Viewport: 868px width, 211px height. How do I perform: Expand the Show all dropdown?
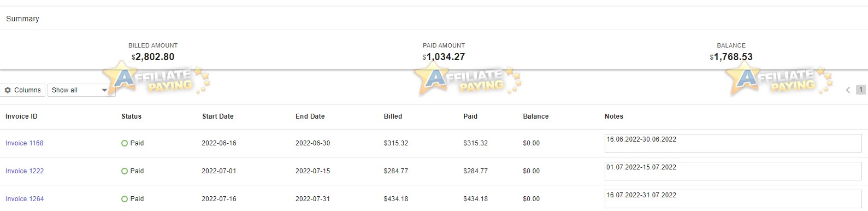click(x=81, y=90)
